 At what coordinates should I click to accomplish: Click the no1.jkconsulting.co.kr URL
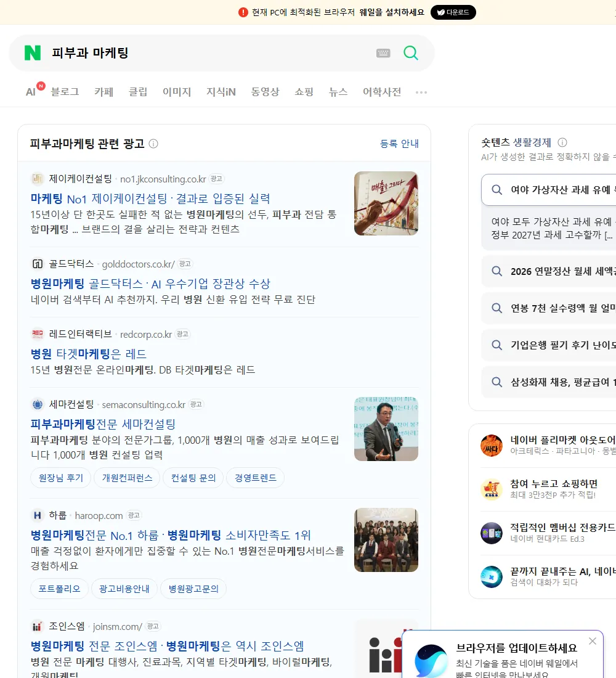pos(163,179)
